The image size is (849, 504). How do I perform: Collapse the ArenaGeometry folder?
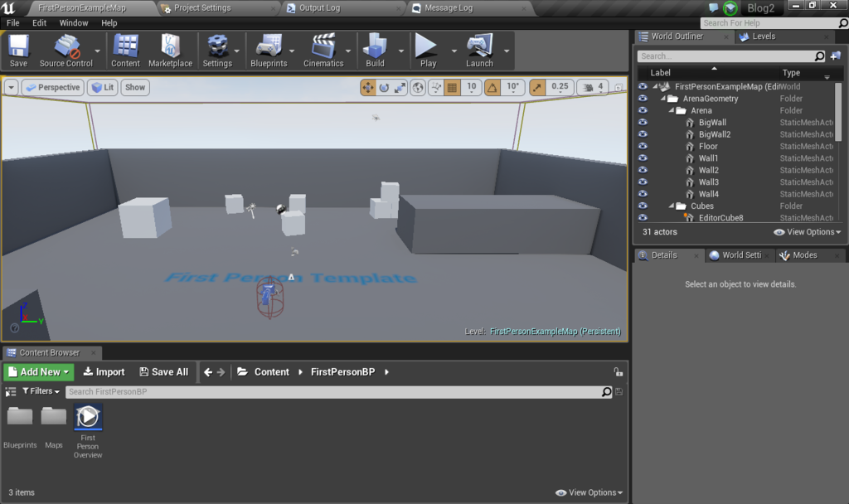663,99
